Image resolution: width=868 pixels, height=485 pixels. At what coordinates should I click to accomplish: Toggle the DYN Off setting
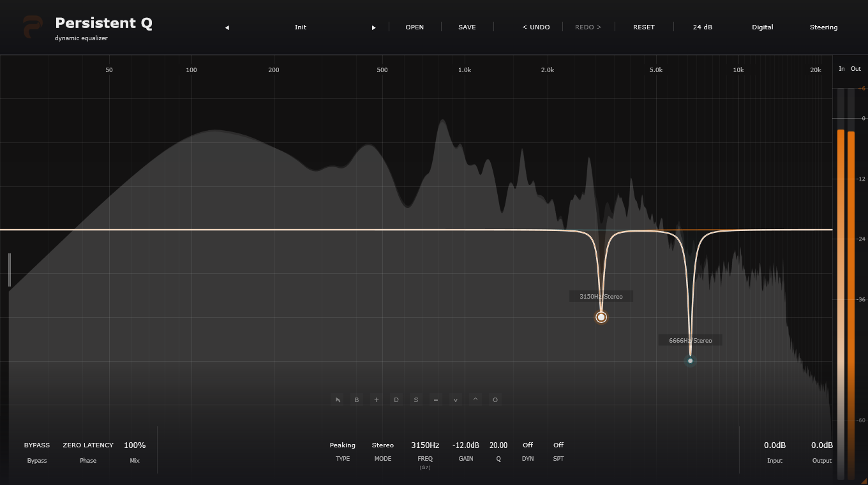click(528, 445)
